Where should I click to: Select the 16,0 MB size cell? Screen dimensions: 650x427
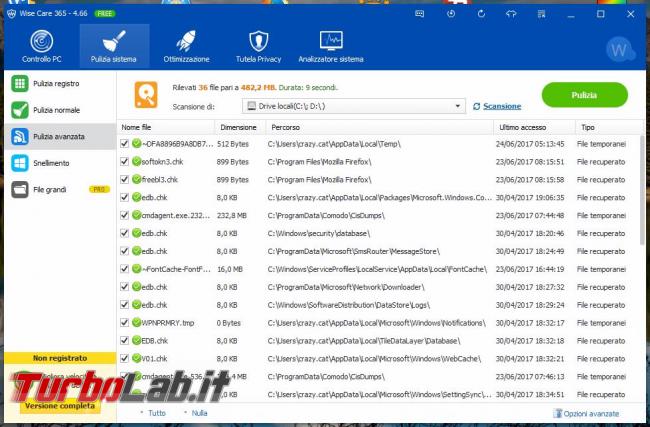tap(230, 269)
